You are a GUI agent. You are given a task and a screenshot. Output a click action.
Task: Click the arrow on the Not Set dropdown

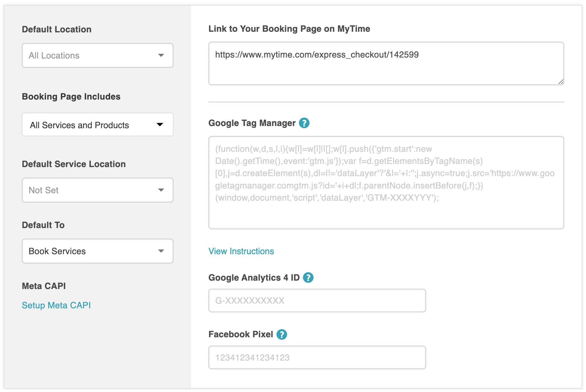(161, 190)
